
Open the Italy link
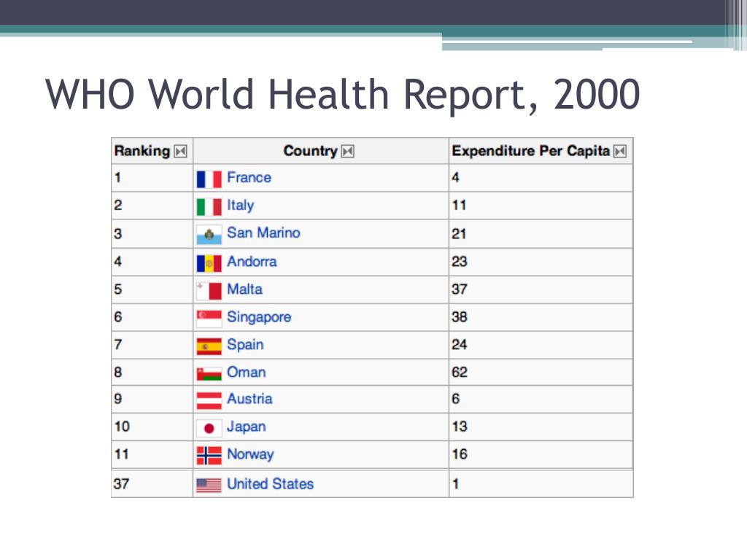point(241,205)
